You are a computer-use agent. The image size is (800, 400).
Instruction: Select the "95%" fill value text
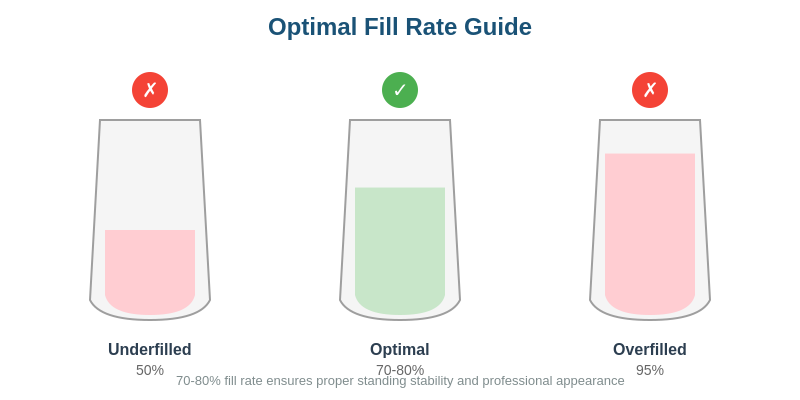[650, 369]
